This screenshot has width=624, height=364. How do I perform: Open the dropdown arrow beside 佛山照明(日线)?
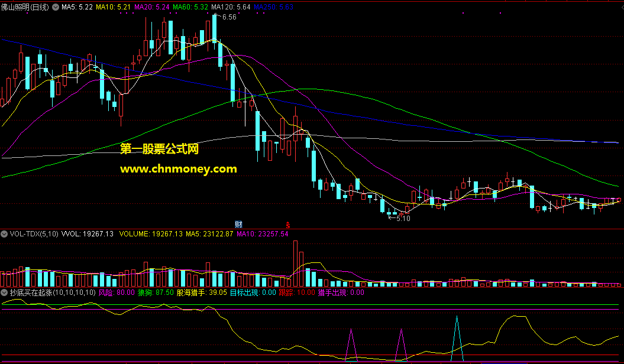pos(56,7)
